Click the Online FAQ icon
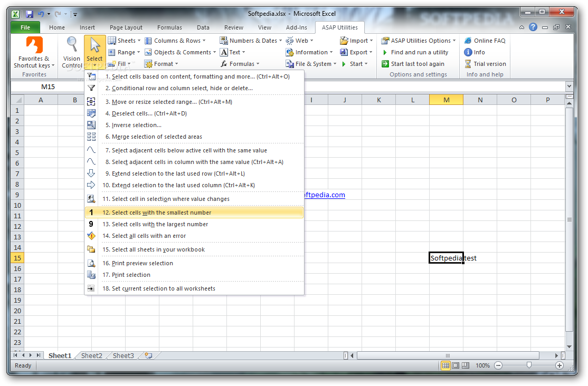Screen dimensions: 588x386 point(468,41)
